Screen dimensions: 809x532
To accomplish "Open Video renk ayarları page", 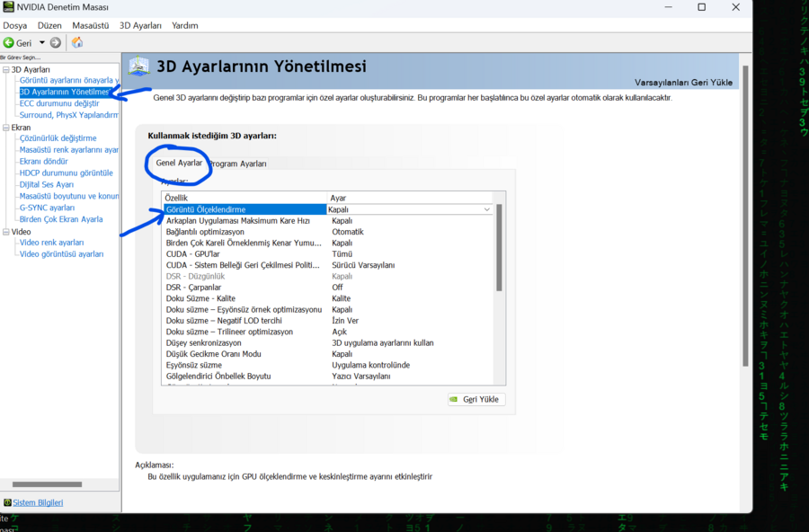I will point(51,243).
